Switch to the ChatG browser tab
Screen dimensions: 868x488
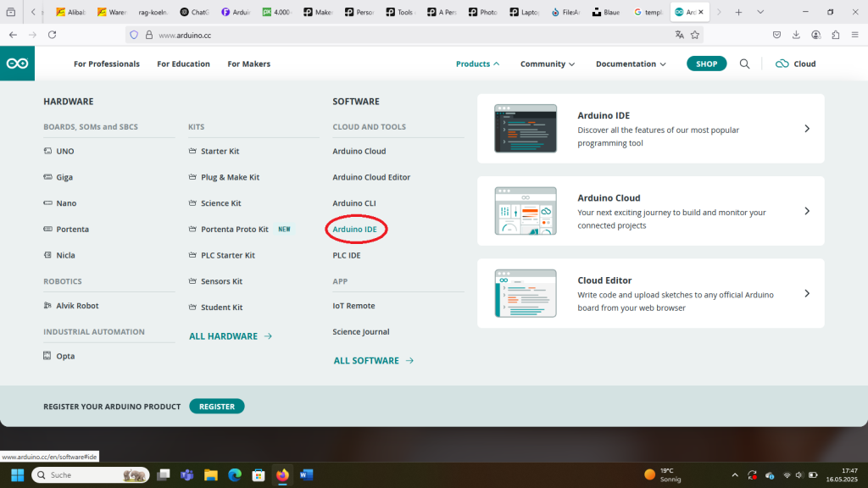[195, 12]
